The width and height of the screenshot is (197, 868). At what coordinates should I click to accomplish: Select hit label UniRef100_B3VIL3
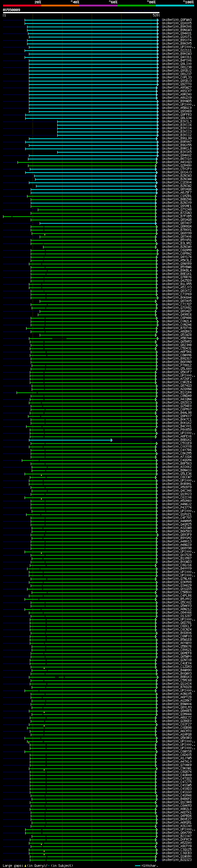pos(177,121)
